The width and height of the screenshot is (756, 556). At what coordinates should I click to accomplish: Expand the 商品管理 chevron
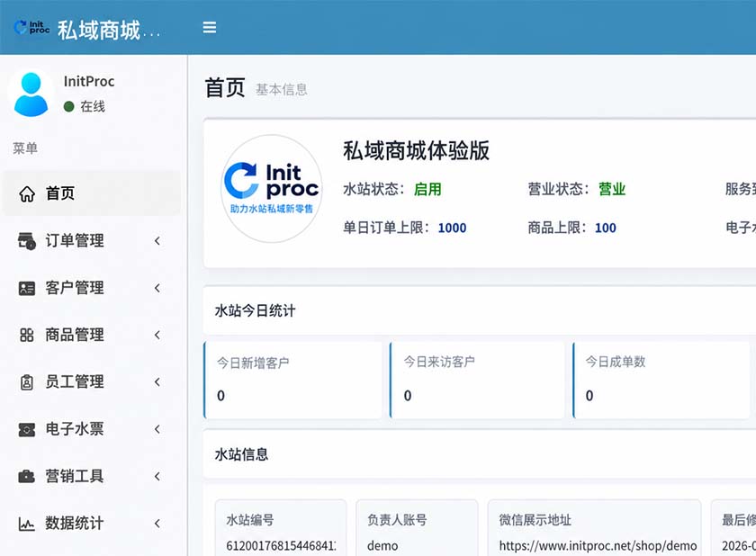157,335
